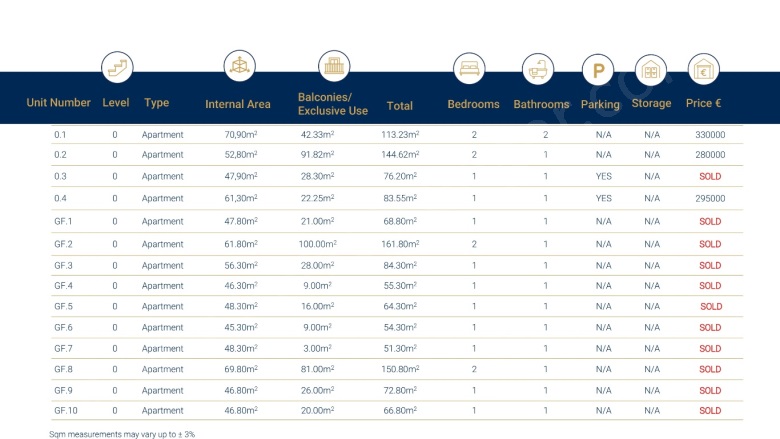Click the 295000 price for unit 0.4

pyautogui.click(x=710, y=198)
